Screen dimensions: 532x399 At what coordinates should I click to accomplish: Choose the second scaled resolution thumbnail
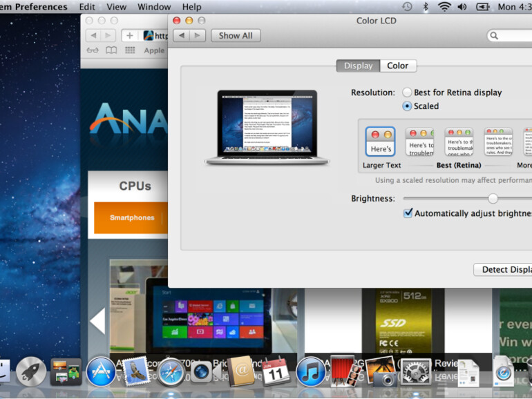pos(419,142)
